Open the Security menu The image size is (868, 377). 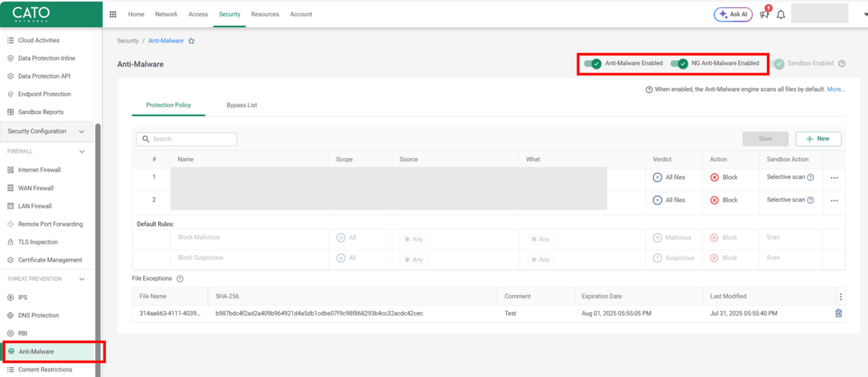(230, 14)
